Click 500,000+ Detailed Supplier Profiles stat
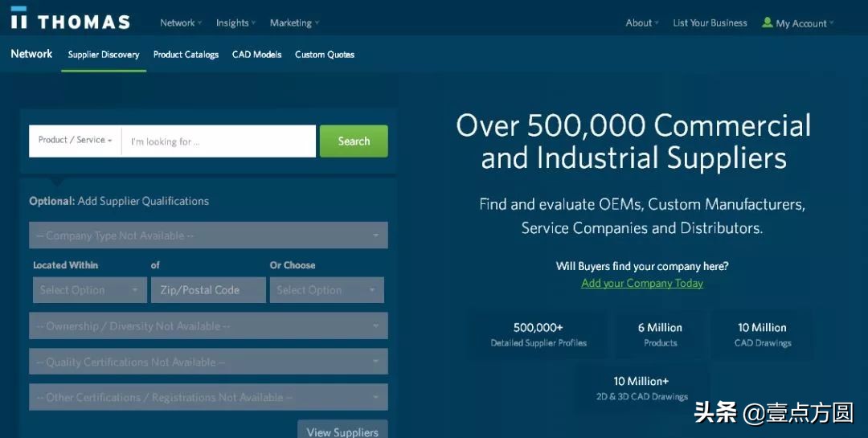The height and width of the screenshot is (438, 868). [x=538, y=334]
